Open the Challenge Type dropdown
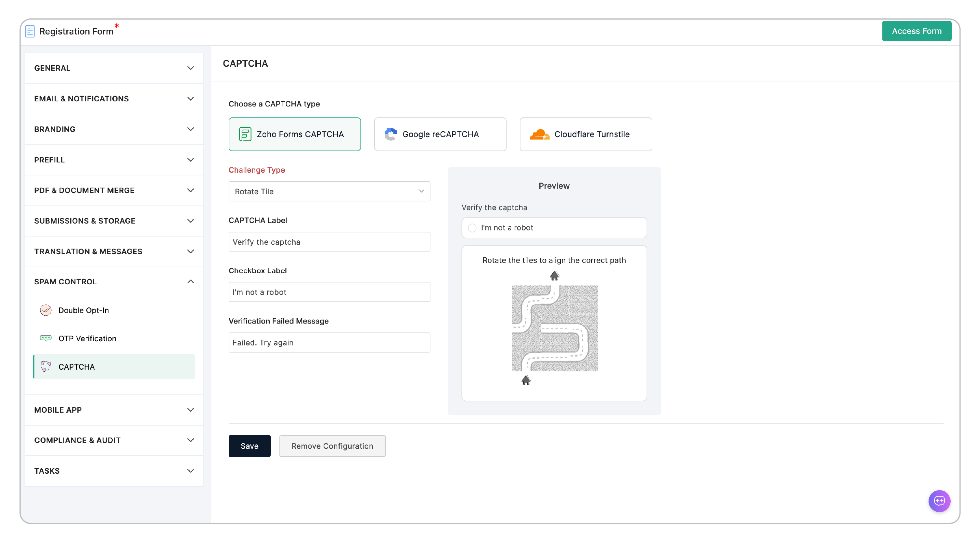Viewport: 980px width, 542px height. click(329, 191)
